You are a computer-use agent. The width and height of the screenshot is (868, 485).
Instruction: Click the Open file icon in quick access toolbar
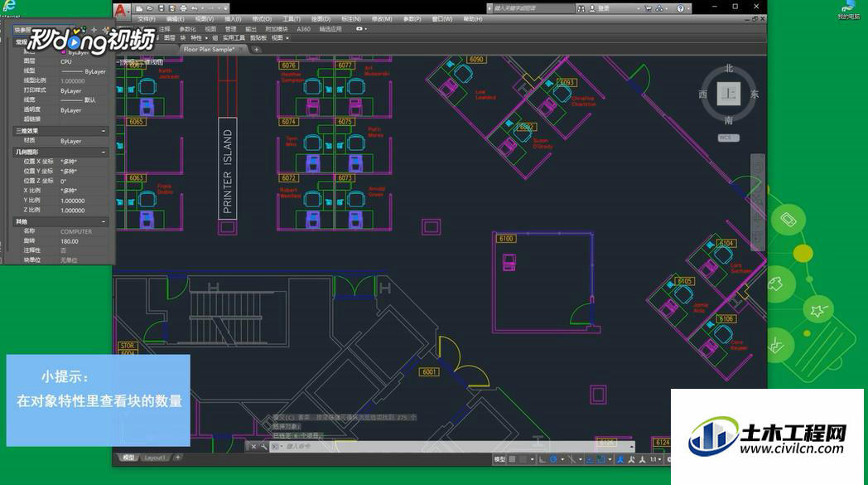point(150,8)
